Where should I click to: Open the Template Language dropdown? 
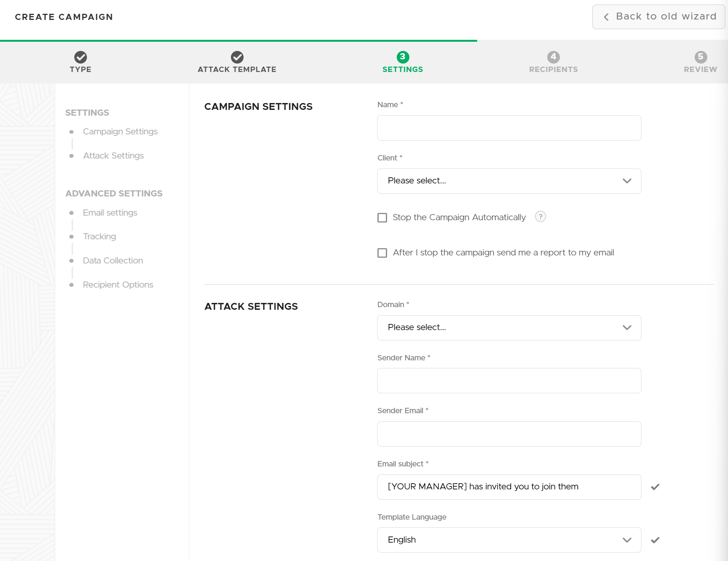[x=509, y=540]
